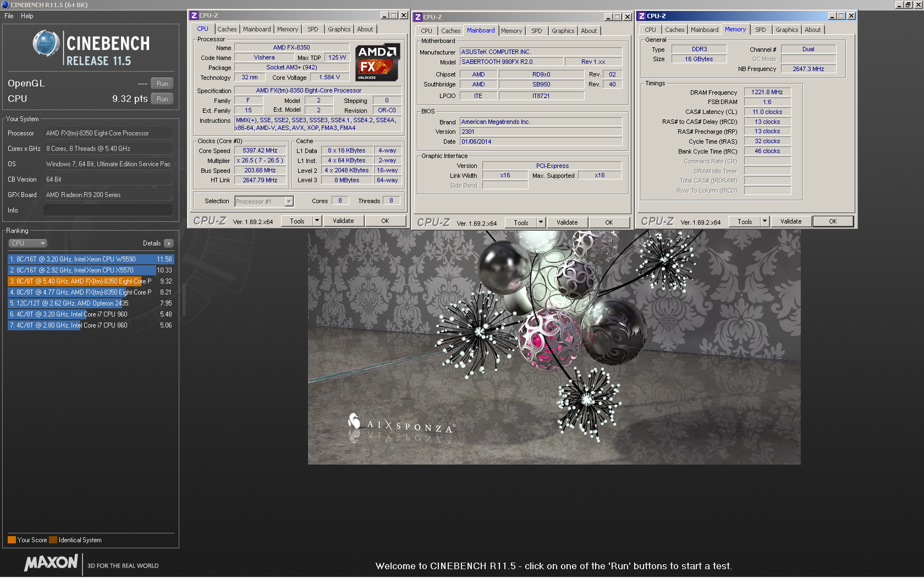Open the Help menu
This screenshot has height=578, width=924.
[x=27, y=16]
